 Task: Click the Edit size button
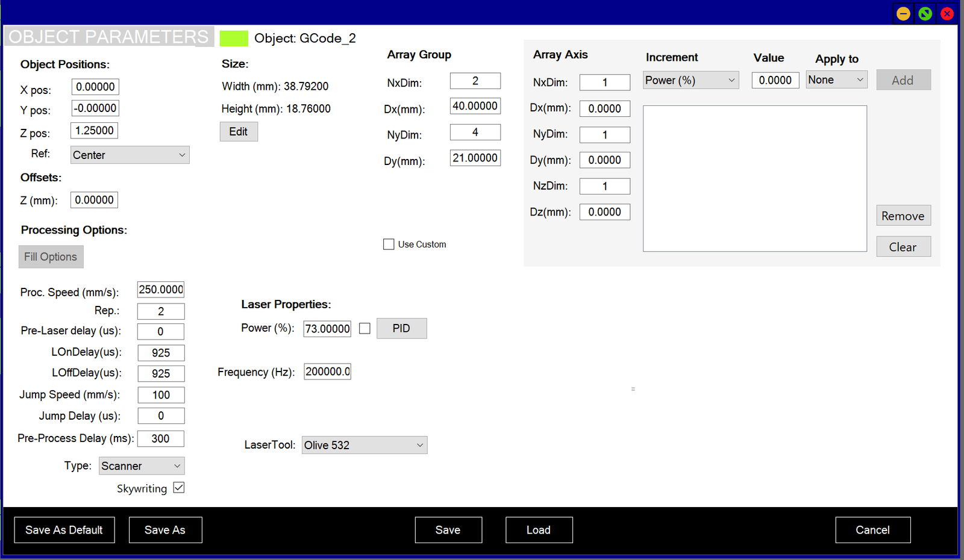239,131
